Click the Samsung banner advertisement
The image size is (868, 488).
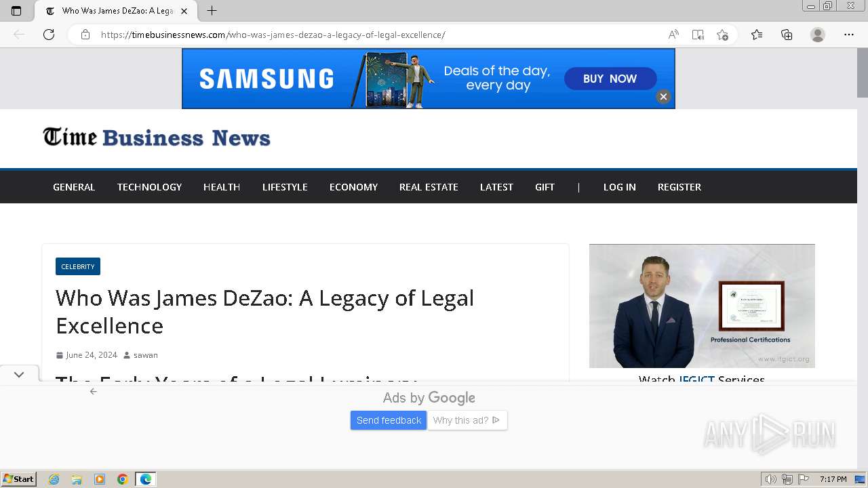tap(428, 79)
